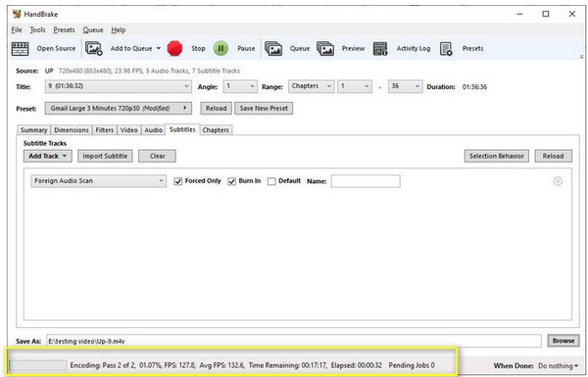Image resolution: width=588 pixels, height=377 pixels.
Task: Open Selection Behavior settings
Action: [497, 157]
